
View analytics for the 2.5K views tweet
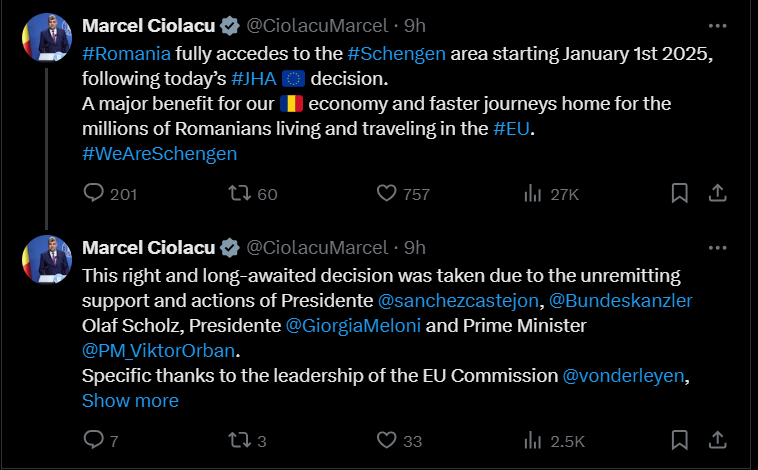point(533,440)
